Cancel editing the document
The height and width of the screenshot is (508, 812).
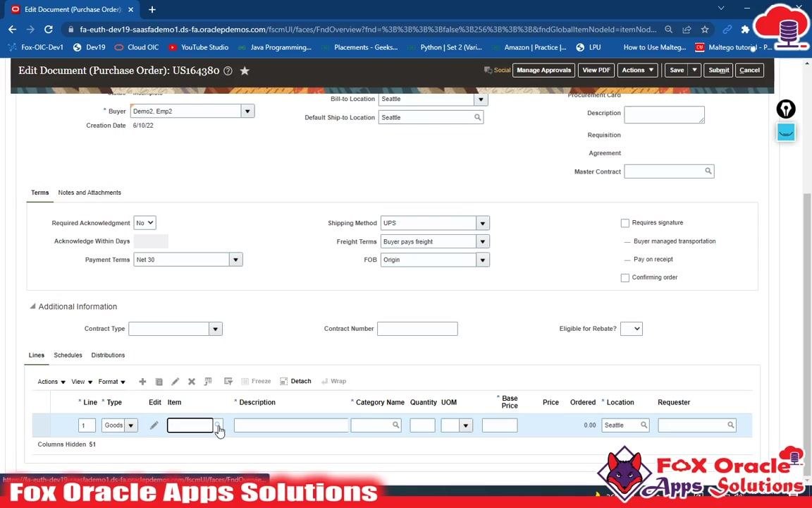pyautogui.click(x=749, y=70)
